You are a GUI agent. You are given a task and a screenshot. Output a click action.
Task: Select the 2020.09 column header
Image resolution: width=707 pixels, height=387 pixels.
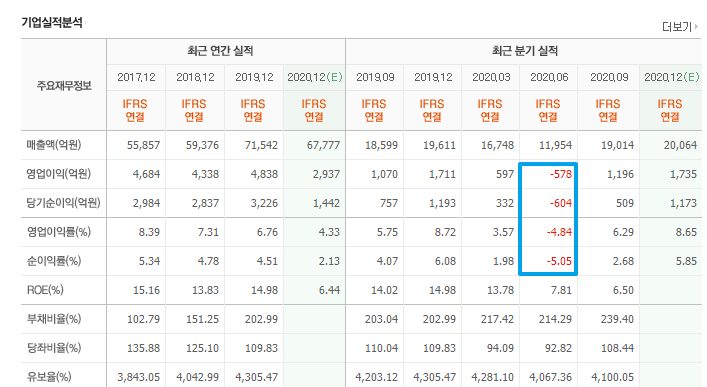click(609, 78)
